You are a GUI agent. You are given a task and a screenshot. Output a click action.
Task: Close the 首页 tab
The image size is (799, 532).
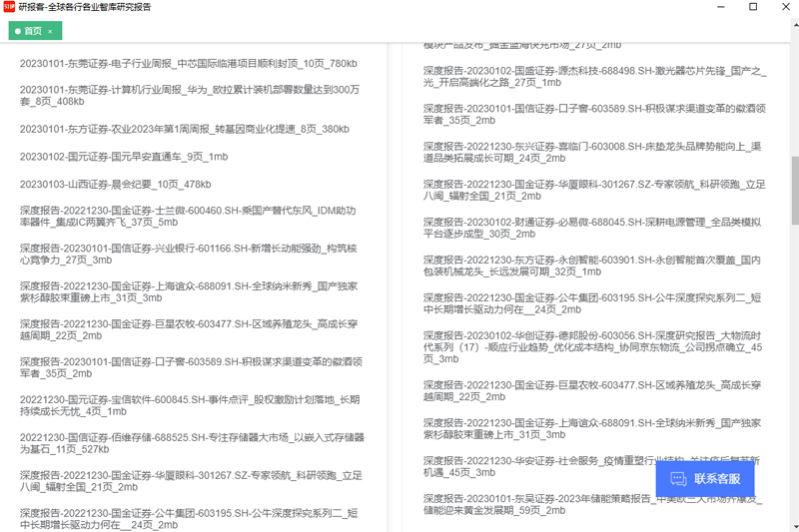[x=50, y=31]
